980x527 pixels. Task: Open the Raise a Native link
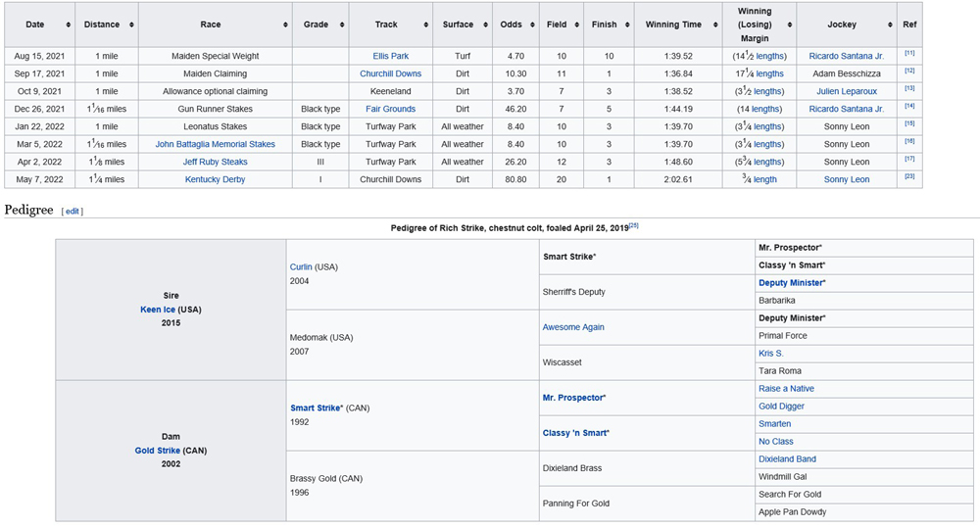(x=786, y=389)
